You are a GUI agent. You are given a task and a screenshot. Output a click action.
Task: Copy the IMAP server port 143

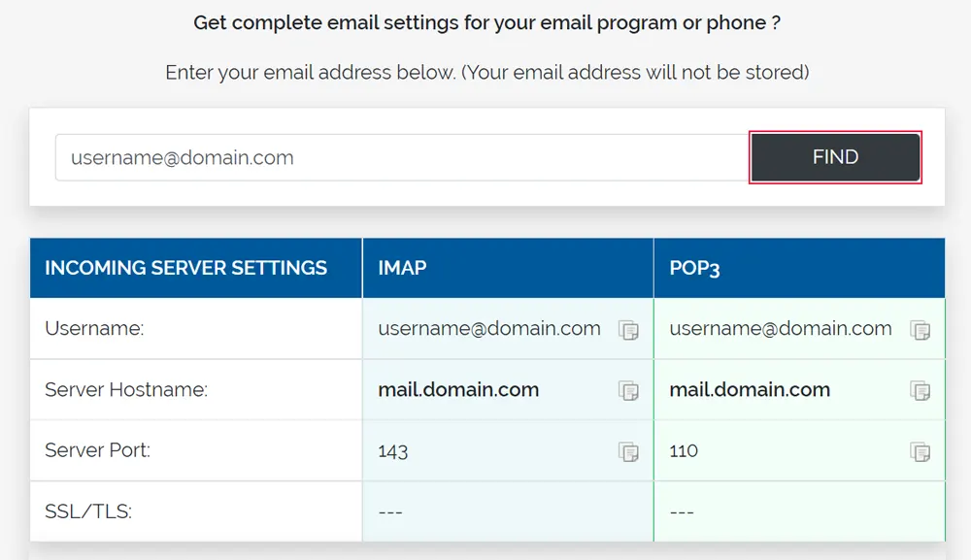[629, 451]
